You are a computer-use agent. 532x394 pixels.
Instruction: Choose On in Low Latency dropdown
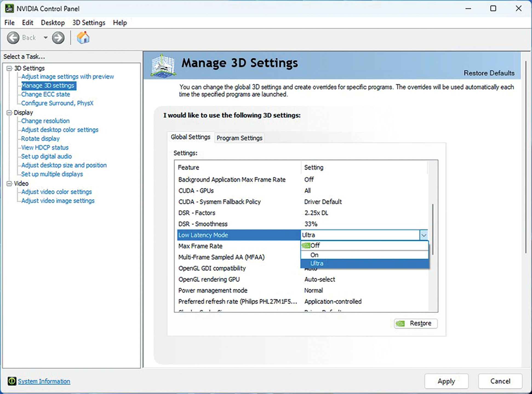coord(365,255)
